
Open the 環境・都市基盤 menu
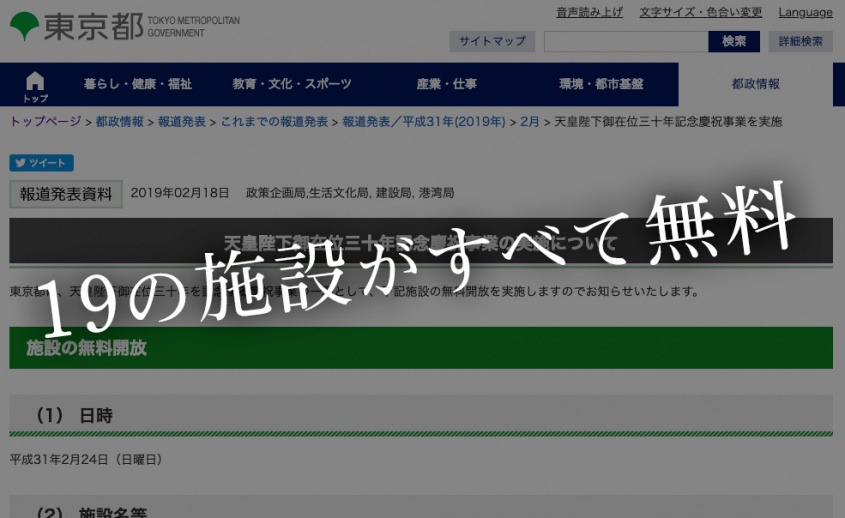pos(601,84)
